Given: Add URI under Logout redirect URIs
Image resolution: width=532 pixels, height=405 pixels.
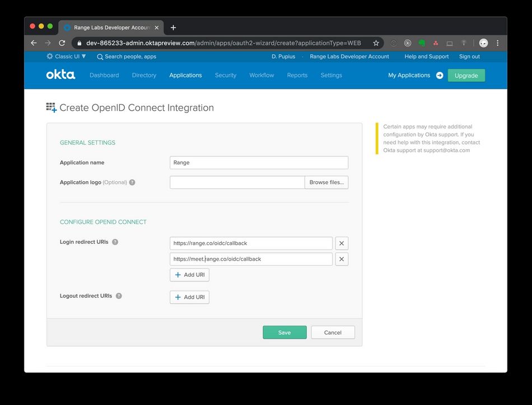Looking at the screenshot, I should click(189, 297).
